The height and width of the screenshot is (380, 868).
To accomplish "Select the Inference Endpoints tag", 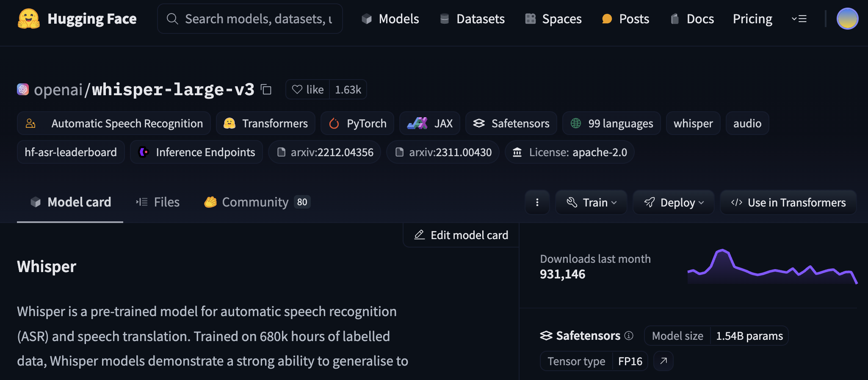I will 196,152.
